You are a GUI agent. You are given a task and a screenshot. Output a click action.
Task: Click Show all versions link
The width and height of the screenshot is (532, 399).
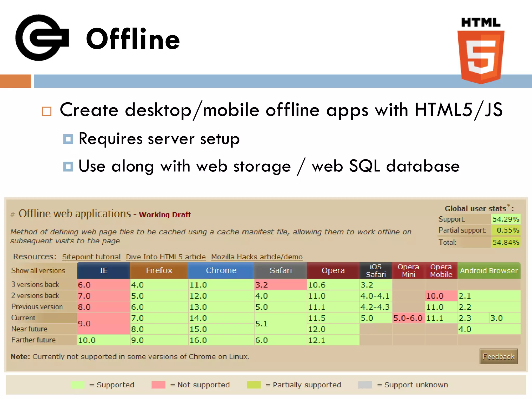tap(38, 271)
